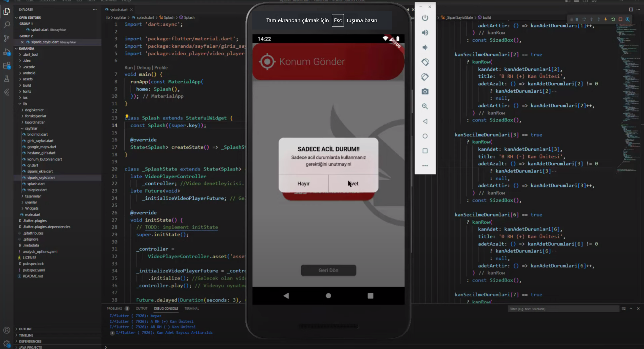
Task: Tap the Evet button in dialog
Action: click(353, 184)
